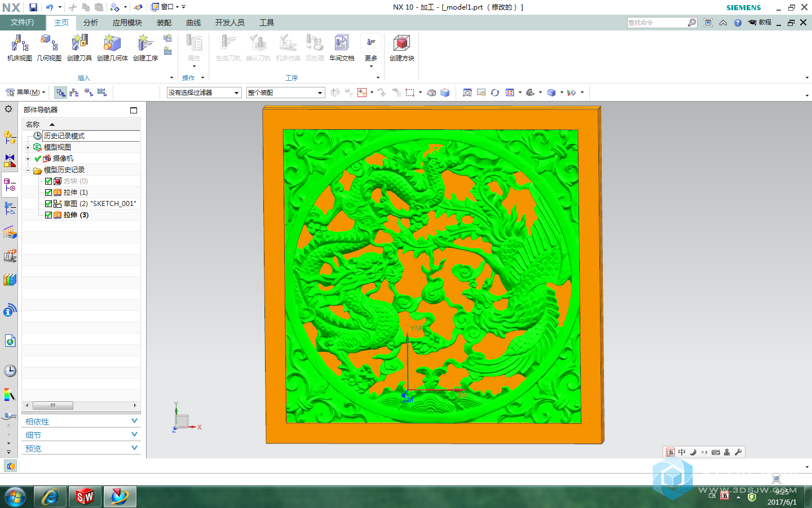Open the 整个装配 scope dropdown
812x508 pixels.
point(286,93)
